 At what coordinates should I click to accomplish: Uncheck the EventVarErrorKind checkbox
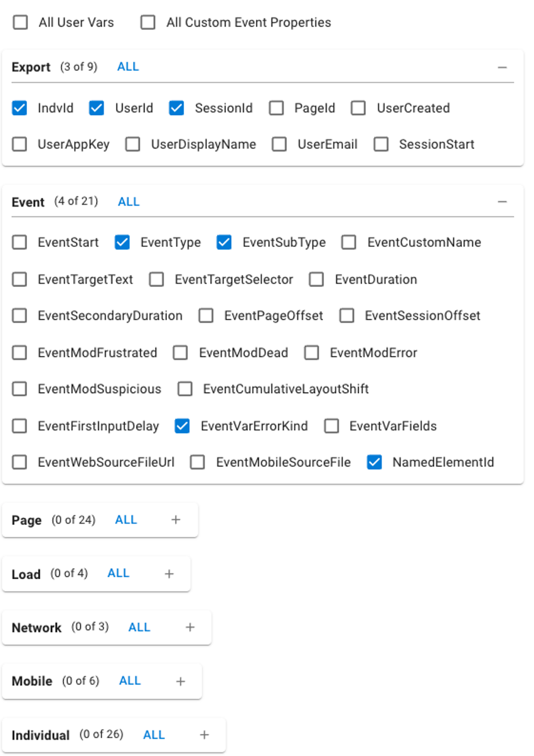click(182, 426)
